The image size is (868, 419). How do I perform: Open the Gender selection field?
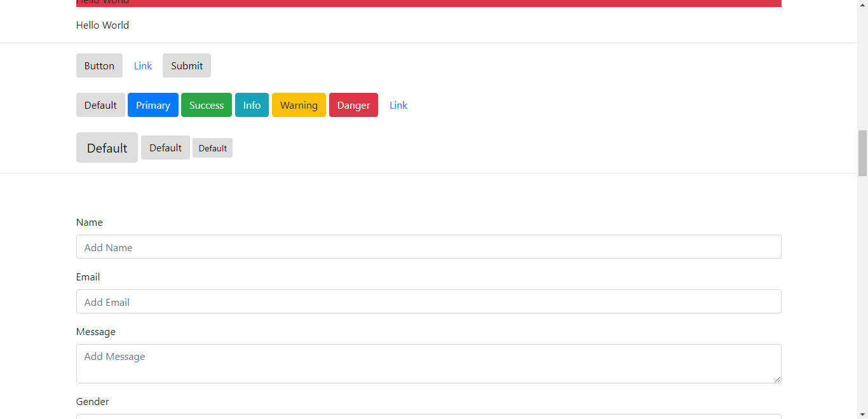(429, 417)
